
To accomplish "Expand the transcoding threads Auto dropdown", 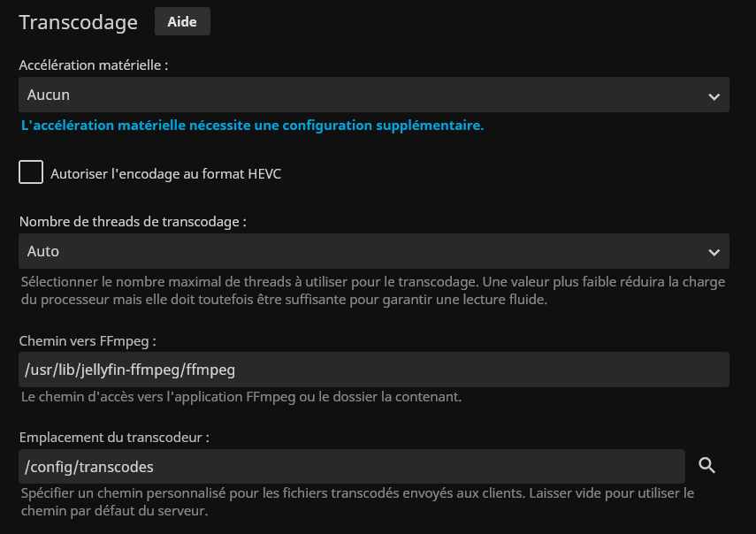I will pos(373,251).
